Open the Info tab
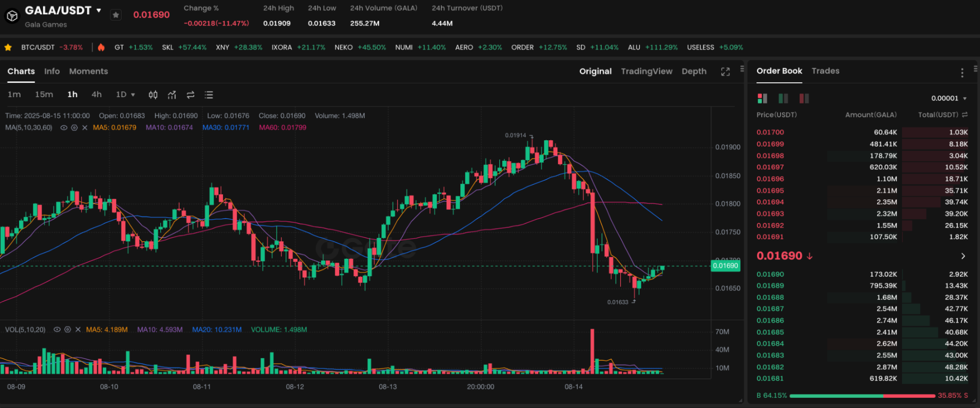Viewport: 980px width, 408px height. coord(52,71)
